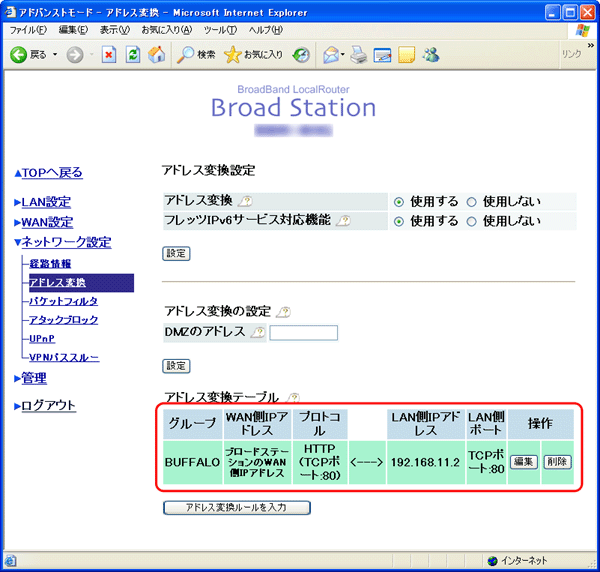600x572 pixels.
Task: Click the Forward arrow icon
Action: (x=75, y=55)
